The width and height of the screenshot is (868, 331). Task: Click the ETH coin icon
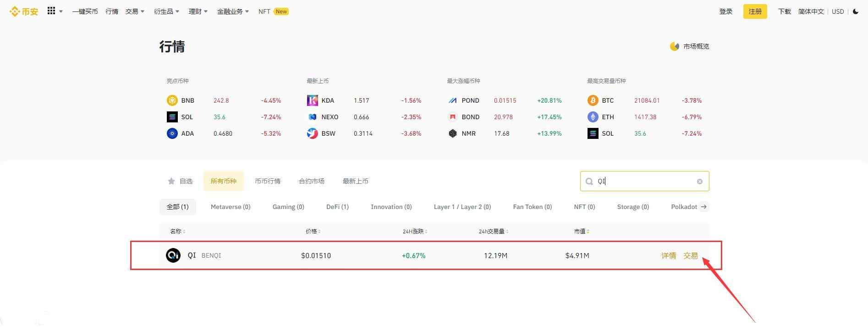point(593,117)
